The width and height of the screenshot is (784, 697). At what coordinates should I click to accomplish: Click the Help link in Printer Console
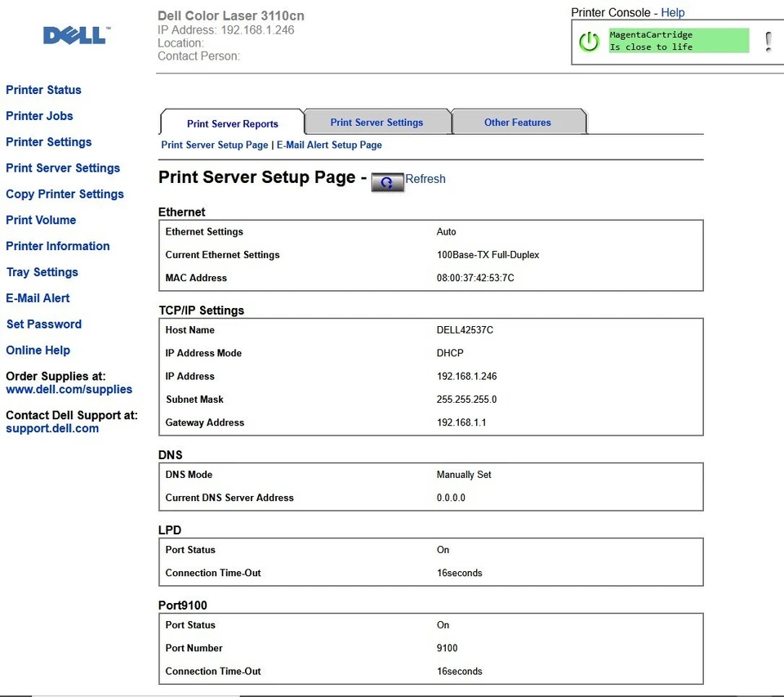click(x=671, y=11)
